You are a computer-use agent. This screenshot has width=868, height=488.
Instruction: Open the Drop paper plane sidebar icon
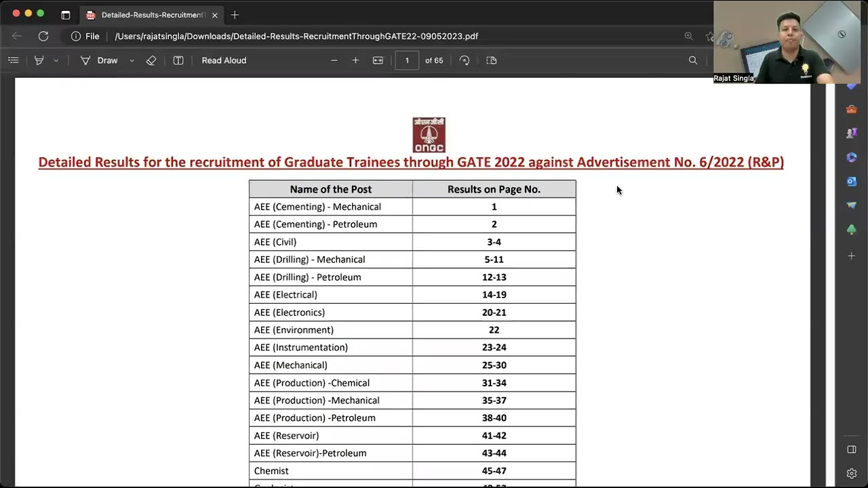coord(852,205)
